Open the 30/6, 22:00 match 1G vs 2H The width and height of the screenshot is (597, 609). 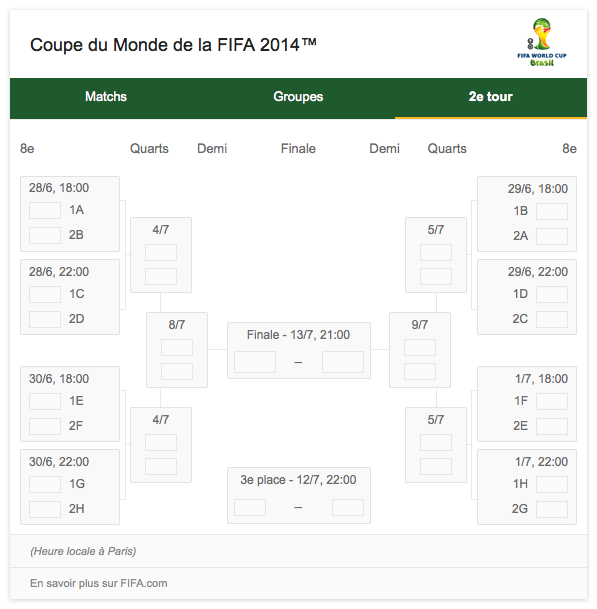[x=70, y=487]
